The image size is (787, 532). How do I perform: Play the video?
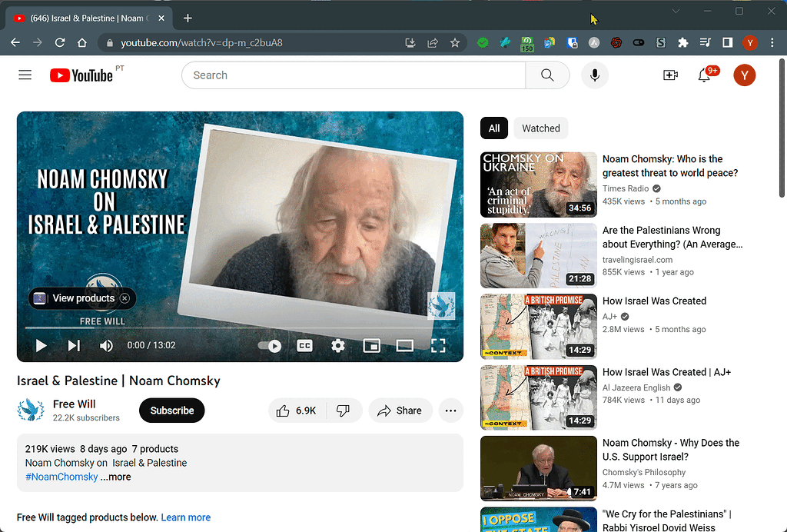pyautogui.click(x=41, y=346)
